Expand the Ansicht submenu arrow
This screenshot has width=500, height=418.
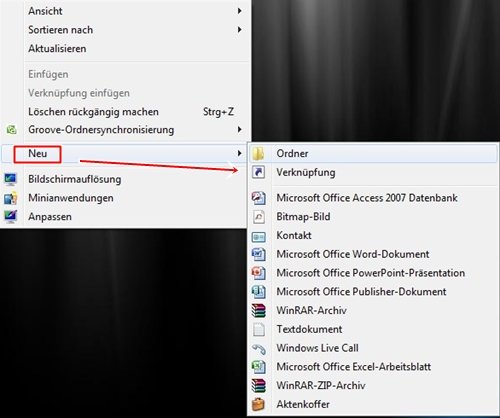click(x=239, y=11)
